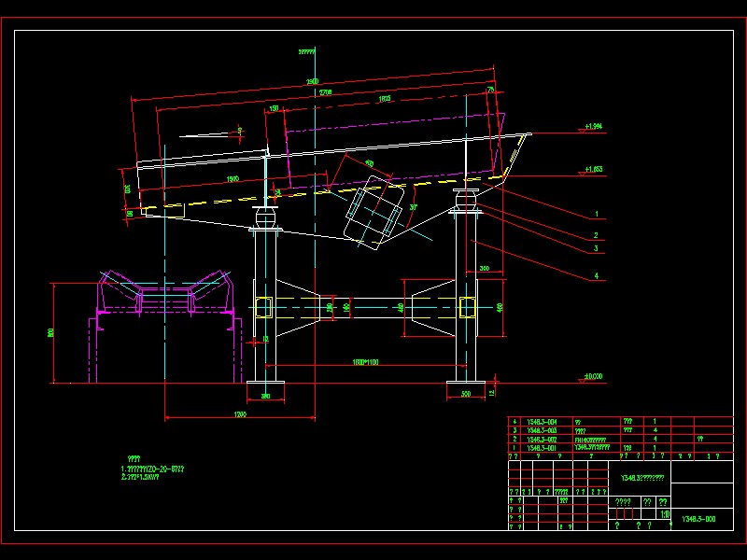Pick the 30° angle annotation
The image size is (747, 560).
[x=414, y=207]
